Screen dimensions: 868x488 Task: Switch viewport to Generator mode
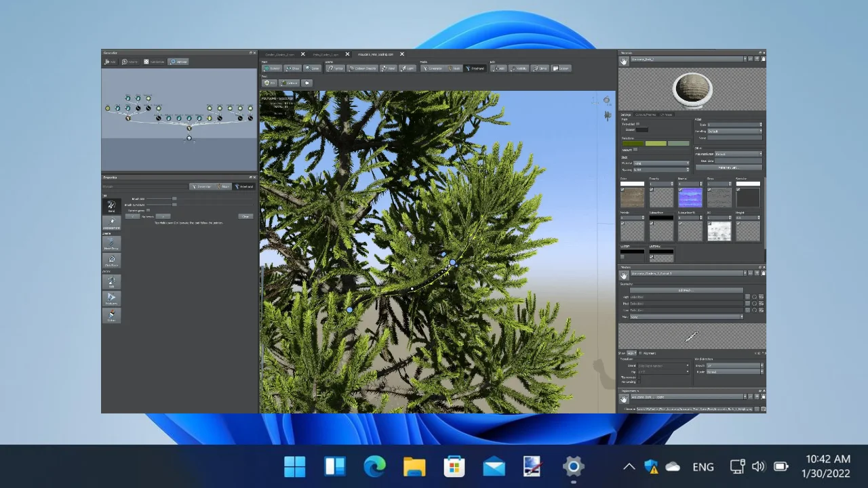click(x=431, y=68)
